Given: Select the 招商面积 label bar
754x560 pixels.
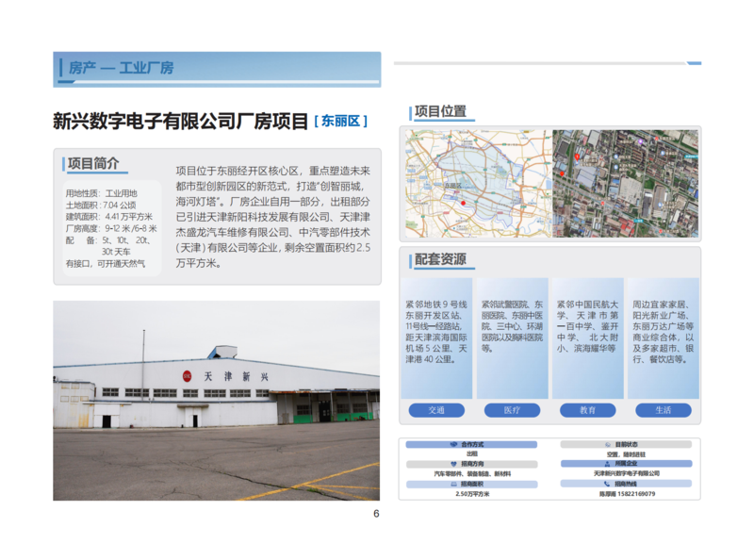Looking at the screenshot, I should coord(471,484).
